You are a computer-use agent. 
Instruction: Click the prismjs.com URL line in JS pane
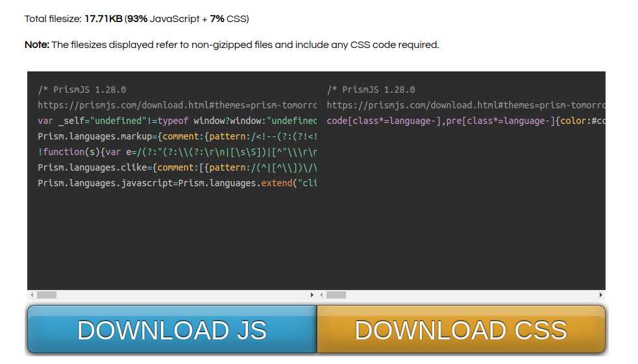[x=177, y=105]
